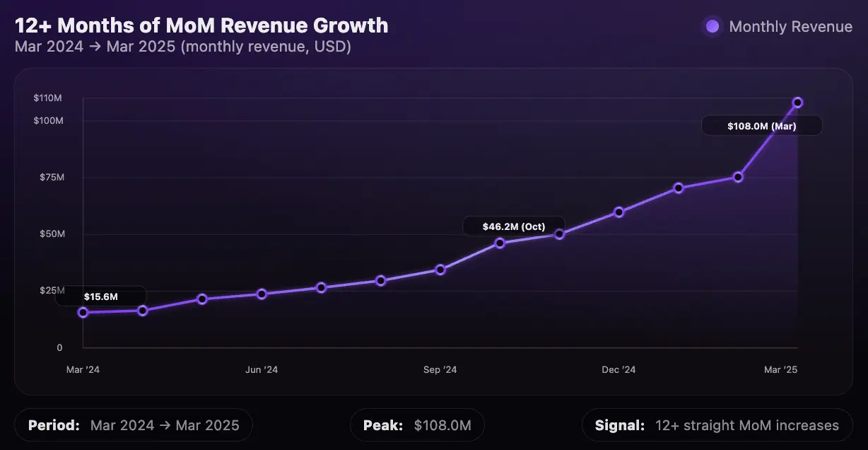Click the Signal: 12+ straight MoM increases pill
Image resolution: width=868 pixels, height=450 pixels.
pos(717,425)
